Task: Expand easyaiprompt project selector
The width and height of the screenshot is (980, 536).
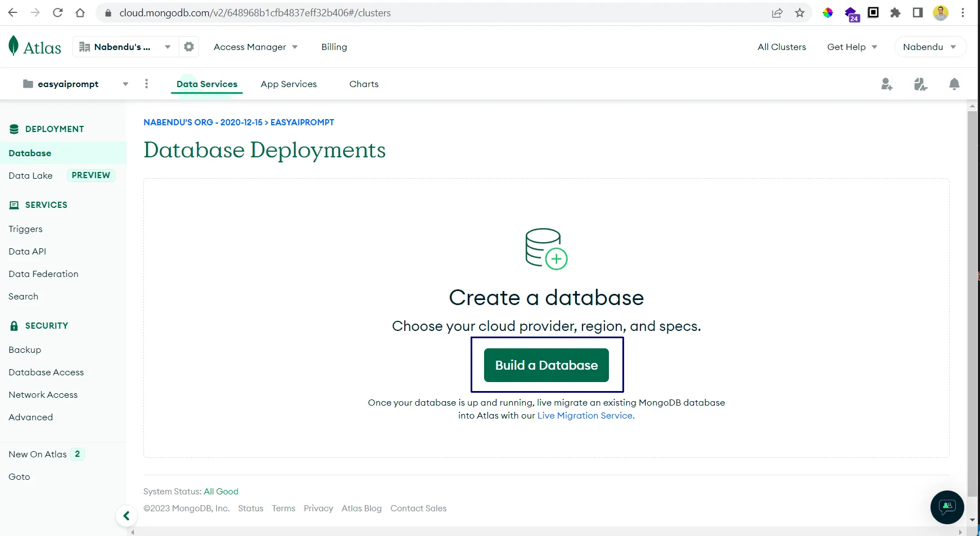Action: click(x=75, y=84)
